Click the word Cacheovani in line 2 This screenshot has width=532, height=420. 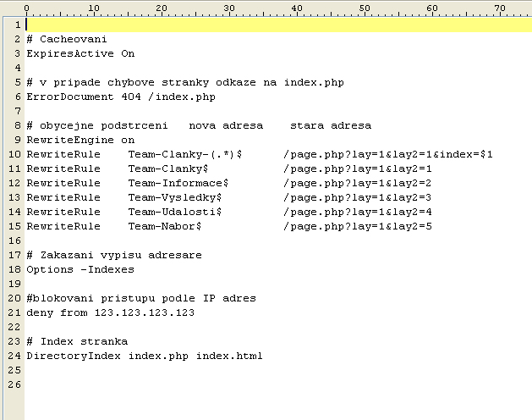74,39
